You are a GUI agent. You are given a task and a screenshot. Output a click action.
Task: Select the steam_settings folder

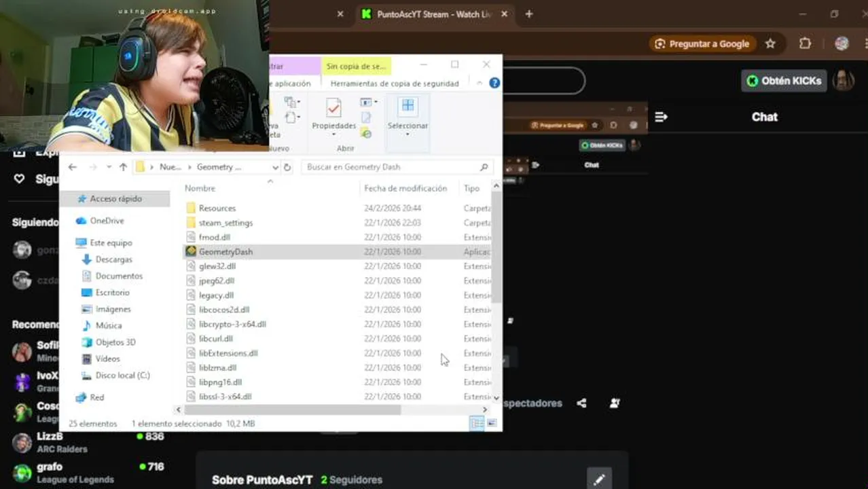click(337, 223)
